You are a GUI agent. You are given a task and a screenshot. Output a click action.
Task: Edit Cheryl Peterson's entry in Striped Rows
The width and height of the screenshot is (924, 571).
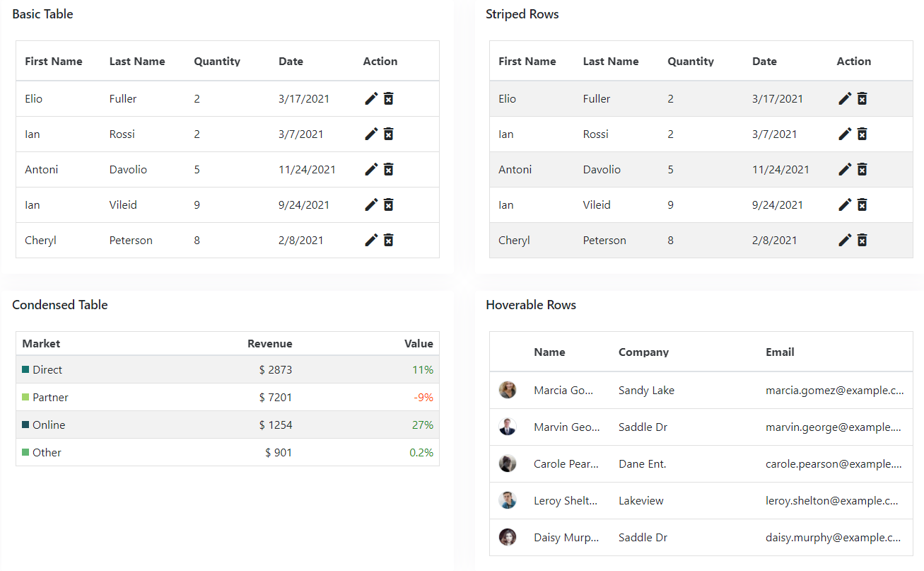point(845,240)
